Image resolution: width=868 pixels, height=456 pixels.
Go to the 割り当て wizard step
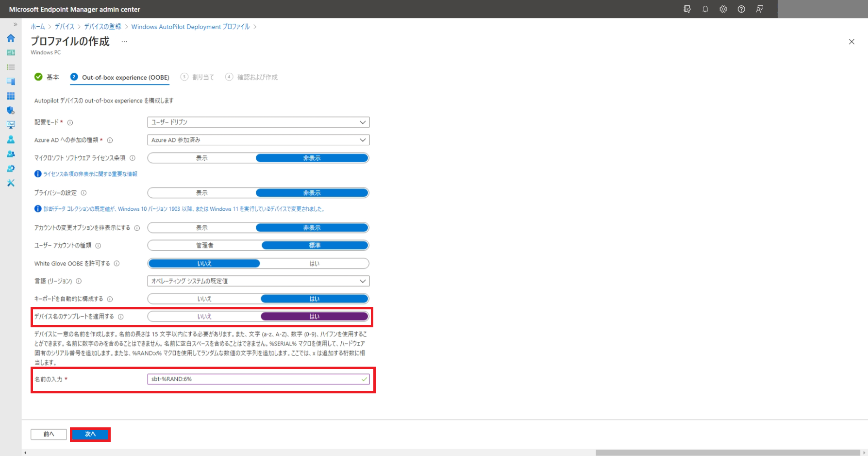197,77
